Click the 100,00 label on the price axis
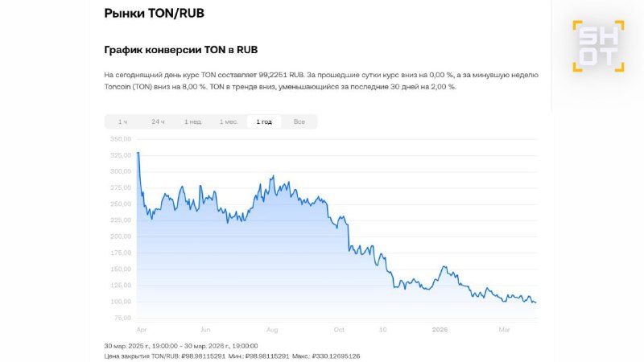Screen dimensions: 644x362 (121, 302)
